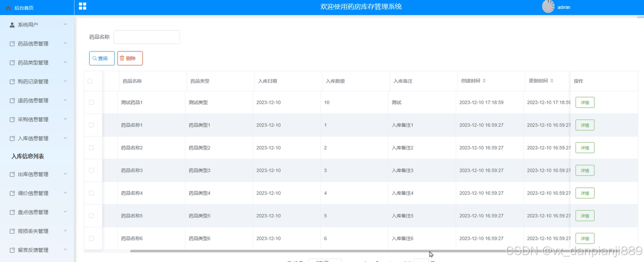Open 详情 for 药品名称4 row

[x=585, y=193]
